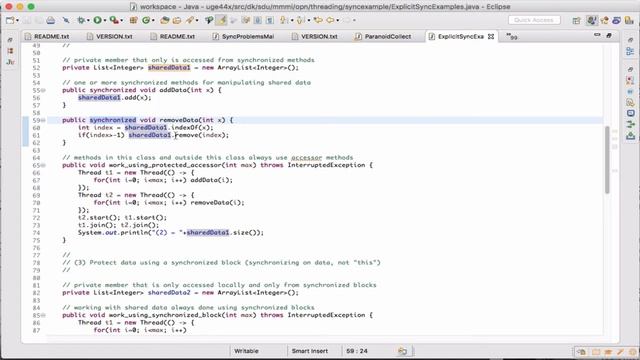640x360 pixels.
Task: Restore the left trim view stack
Action: (10, 40)
